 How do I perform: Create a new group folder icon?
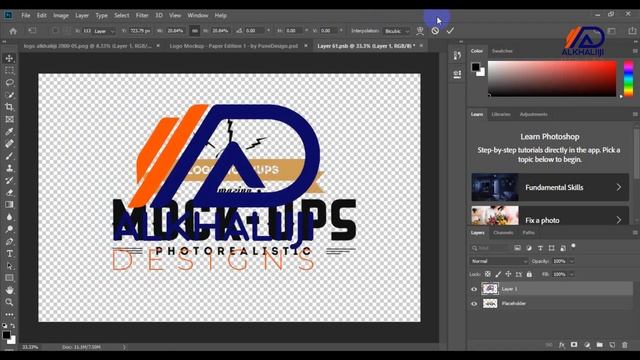599,345
